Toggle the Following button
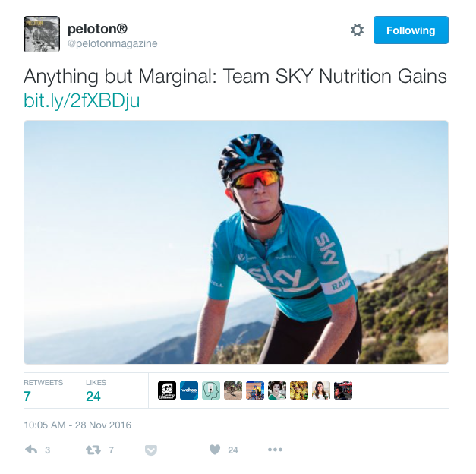The image size is (476, 474). pos(411,30)
